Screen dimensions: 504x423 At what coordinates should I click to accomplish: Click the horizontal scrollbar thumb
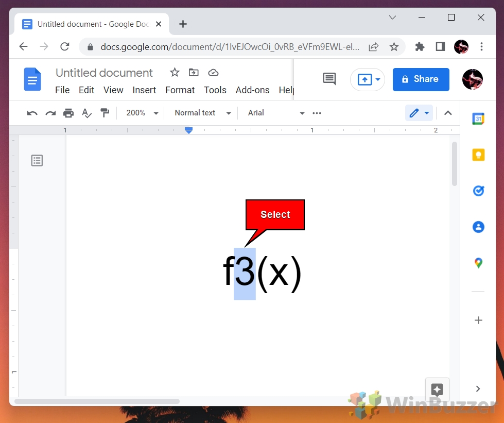[97, 401]
